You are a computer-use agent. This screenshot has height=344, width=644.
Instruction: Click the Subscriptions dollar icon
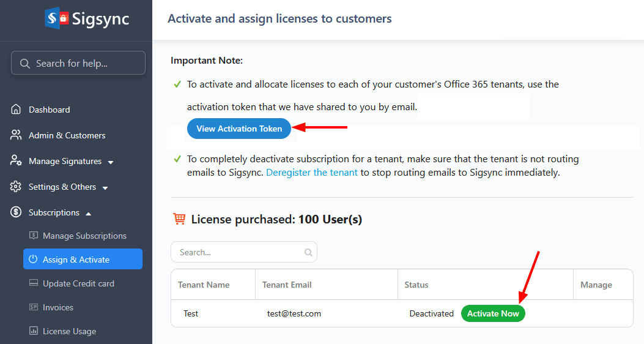(16, 212)
